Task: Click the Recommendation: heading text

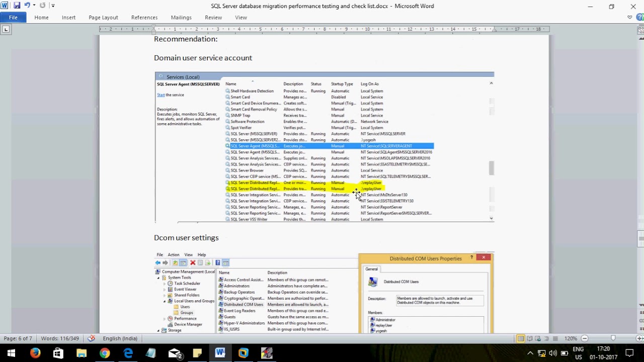Action: pyautogui.click(x=186, y=39)
